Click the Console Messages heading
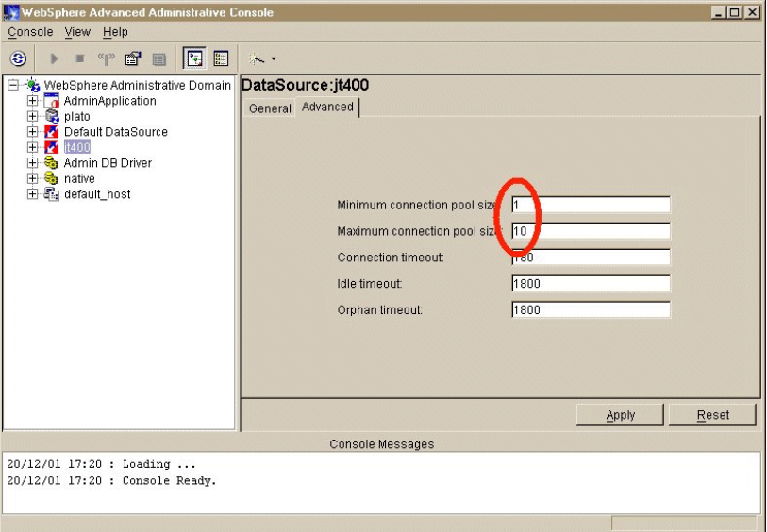Image resolution: width=767 pixels, height=532 pixels. coord(381,444)
